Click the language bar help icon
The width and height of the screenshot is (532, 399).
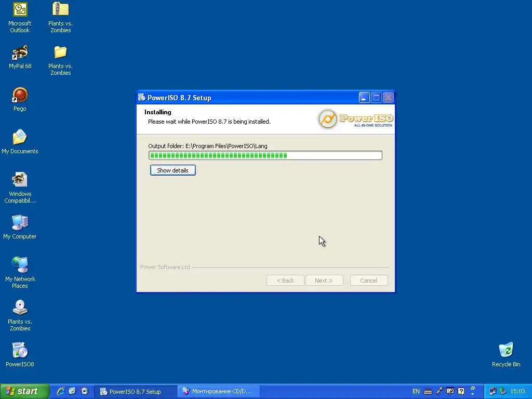click(461, 391)
